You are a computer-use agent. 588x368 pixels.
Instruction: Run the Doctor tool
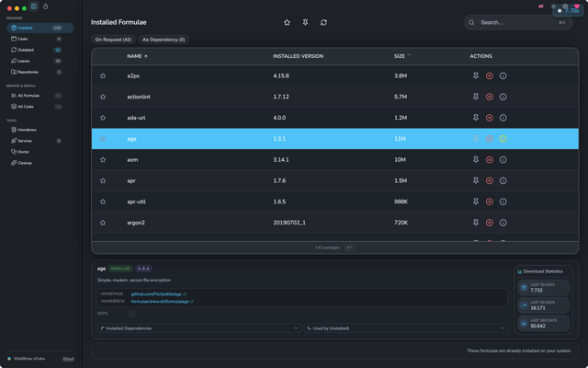click(40, 152)
